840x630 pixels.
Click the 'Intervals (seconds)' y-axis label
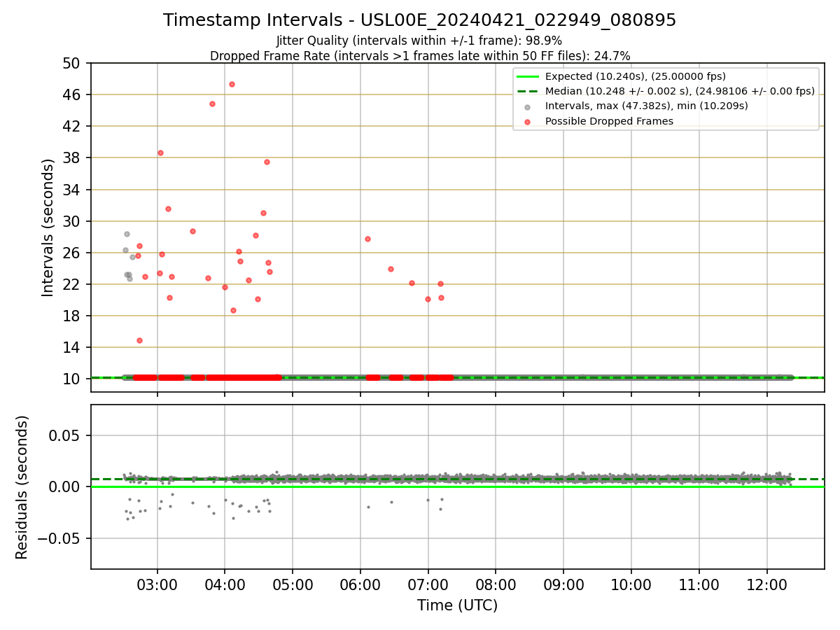click(48, 227)
